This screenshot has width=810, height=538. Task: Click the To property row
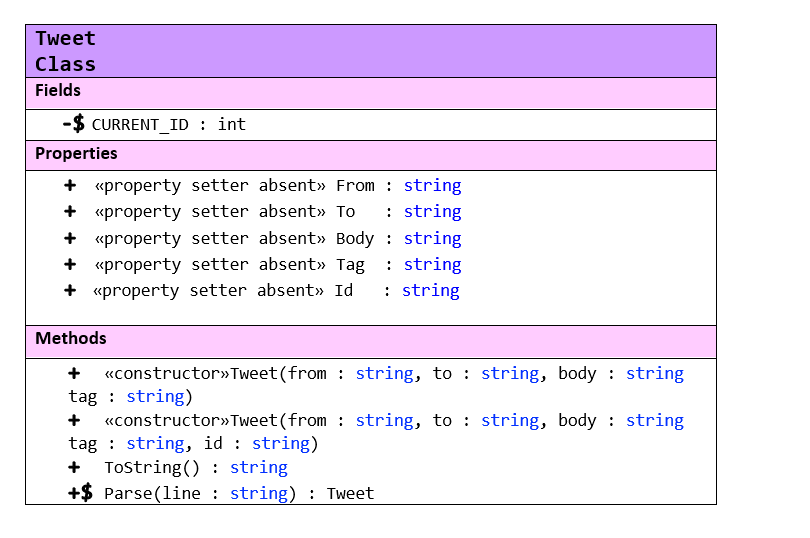(262, 211)
